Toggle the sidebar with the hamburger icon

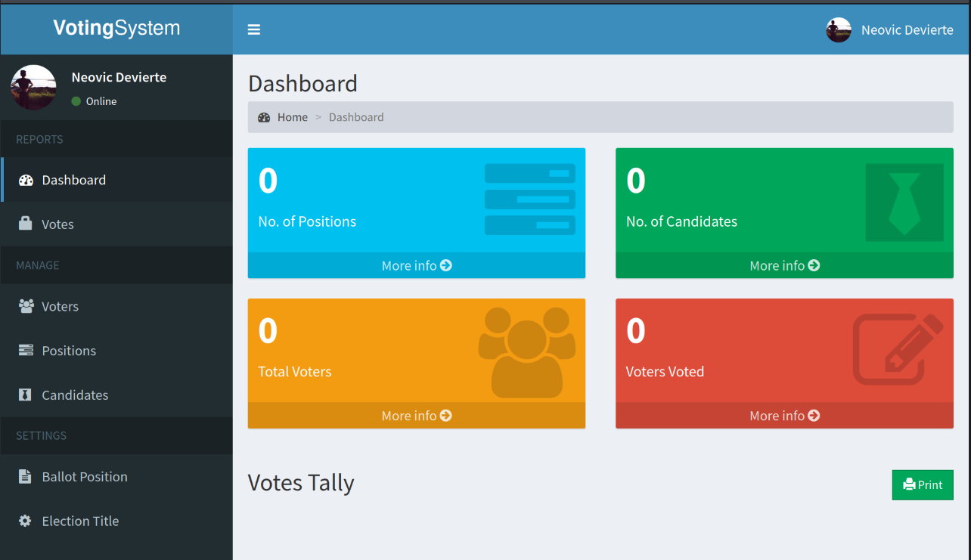pyautogui.click(x=254, y=29)
